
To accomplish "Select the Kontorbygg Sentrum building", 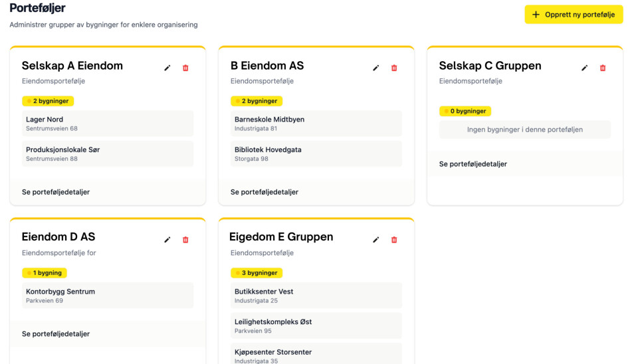I will [108, 296].
